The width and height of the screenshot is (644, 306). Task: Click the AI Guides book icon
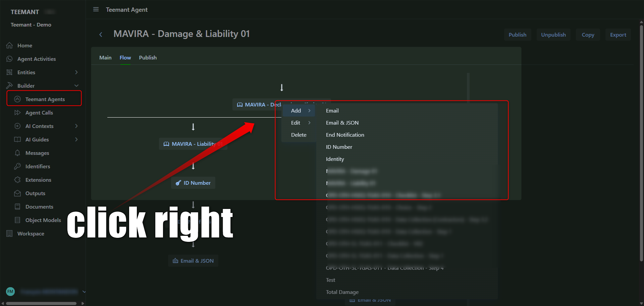[17, 139]
